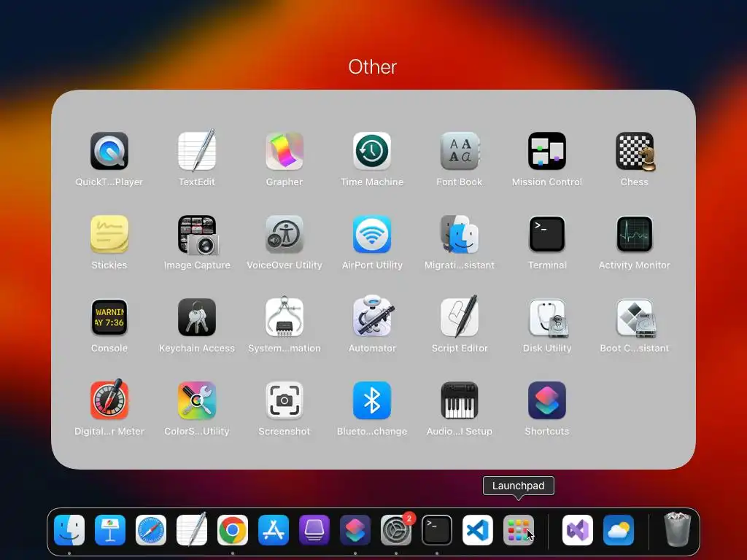Image resolution: width=747 pixels, height=560 pixels.
Task: Open the Weather app in the Dock
Action: click(619, 530)
